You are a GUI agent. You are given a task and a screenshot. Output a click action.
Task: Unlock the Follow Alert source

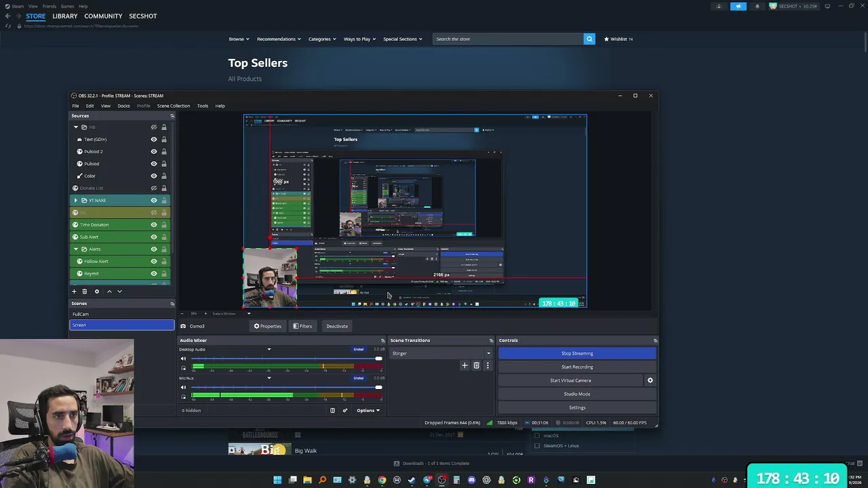(x=163, y=261)
